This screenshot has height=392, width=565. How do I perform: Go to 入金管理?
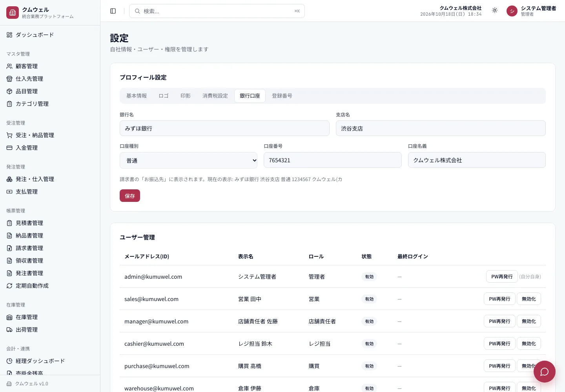[50, 148]
